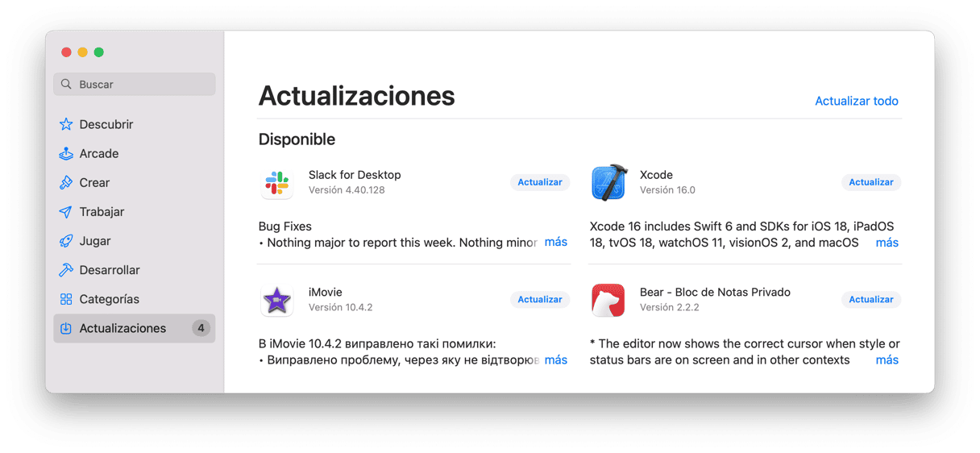Select the Jugar rocket icon
This screenshot has height=453, width=980.
click(x=66, y=241)
